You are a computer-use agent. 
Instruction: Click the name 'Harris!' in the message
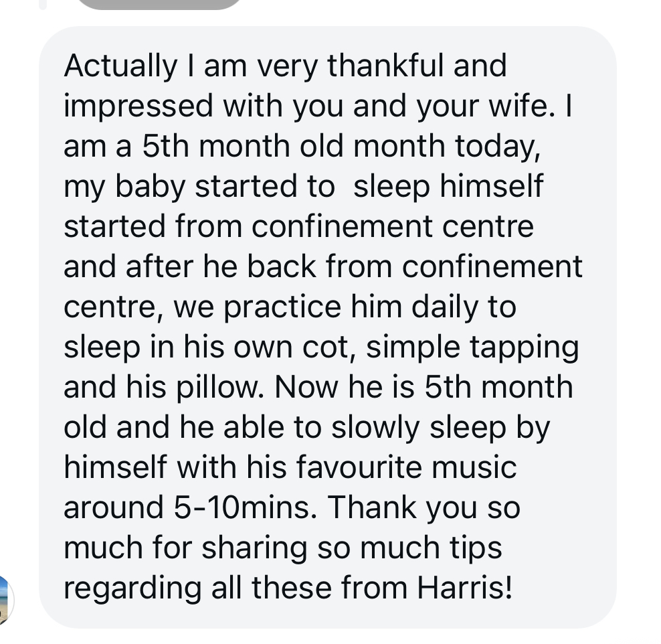tap(464, 588)
